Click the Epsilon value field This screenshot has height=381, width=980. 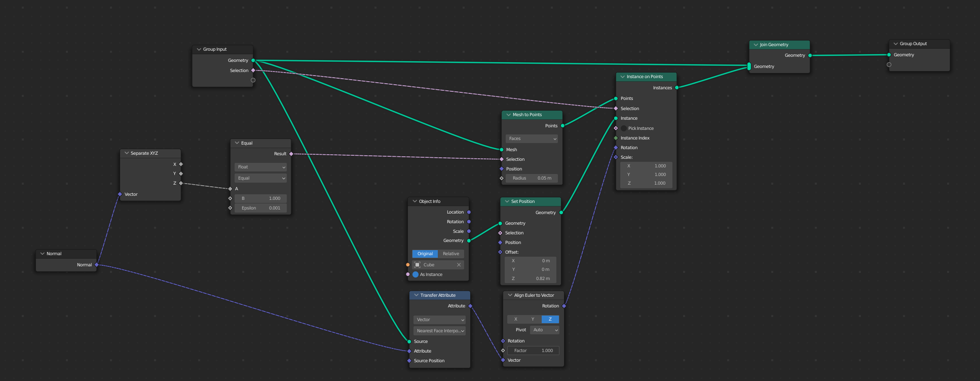tap(261, 208)
